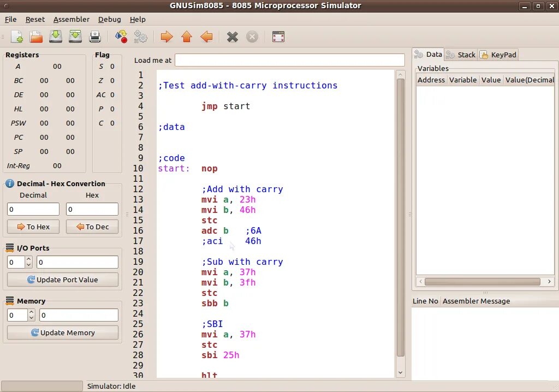The height and width of the screenshot is (392, 559).
Task: Click the Memory address number field
Action: (17, 316)
